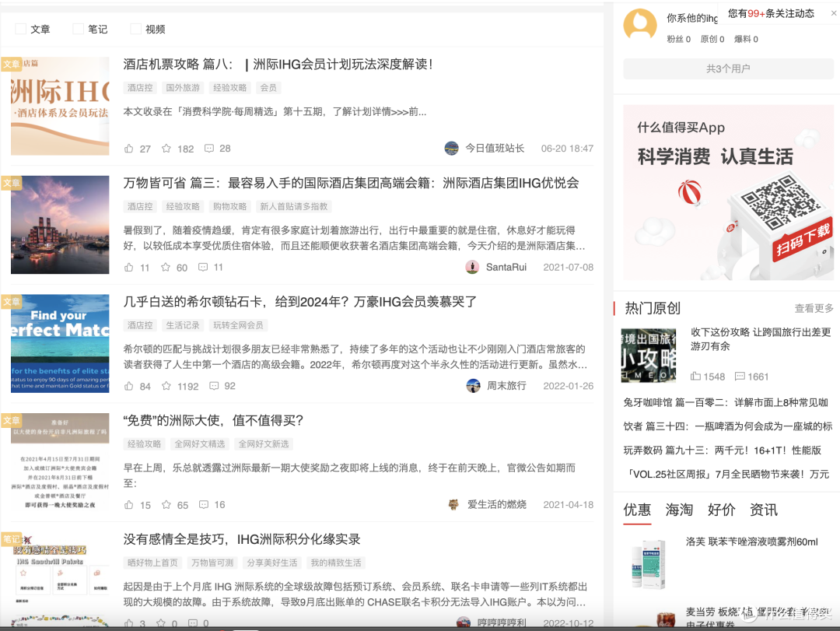
Task: Open city skyline thumbnail of 万物皆可省
Action: coord(60,225)
